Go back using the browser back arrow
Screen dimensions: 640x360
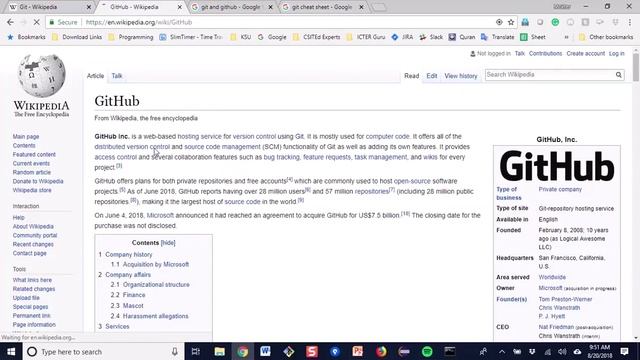coord(10,22)
